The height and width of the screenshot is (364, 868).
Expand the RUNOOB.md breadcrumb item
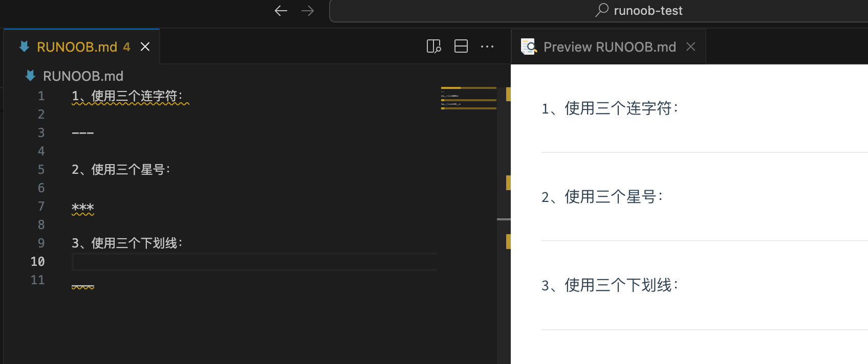pyautogui.click(x=83, y=76)
